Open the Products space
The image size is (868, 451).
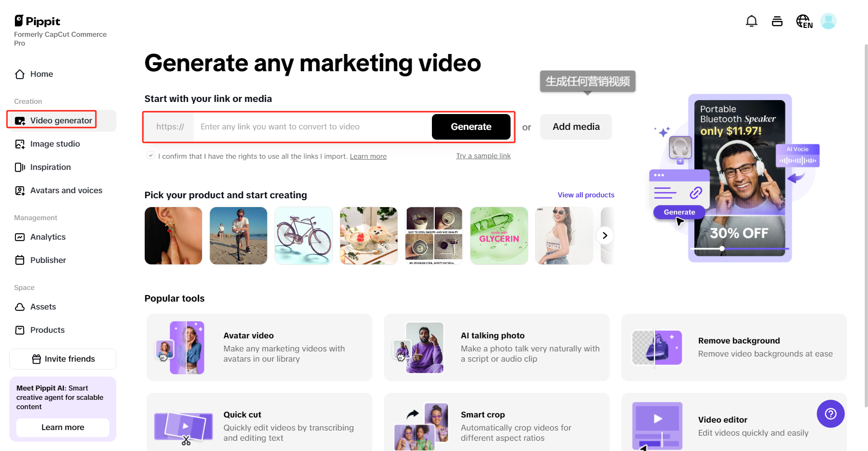coord(47,330)
